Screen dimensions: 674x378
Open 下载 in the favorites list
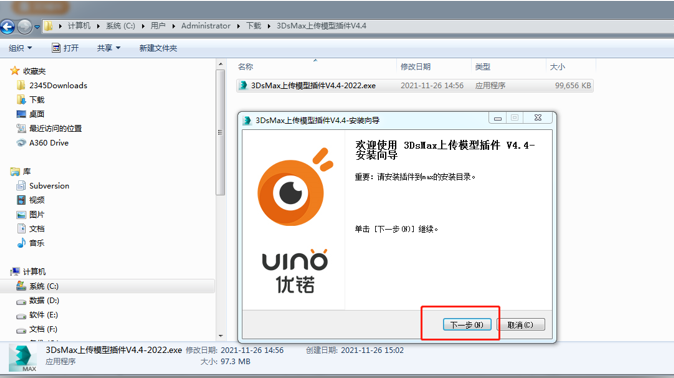coord(31,100)
